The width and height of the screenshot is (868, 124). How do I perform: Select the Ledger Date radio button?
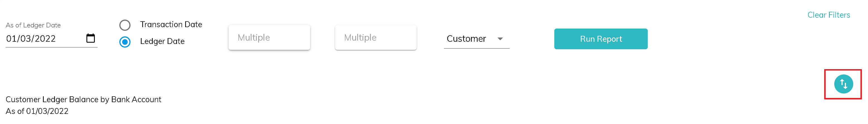tap(125, 42)
